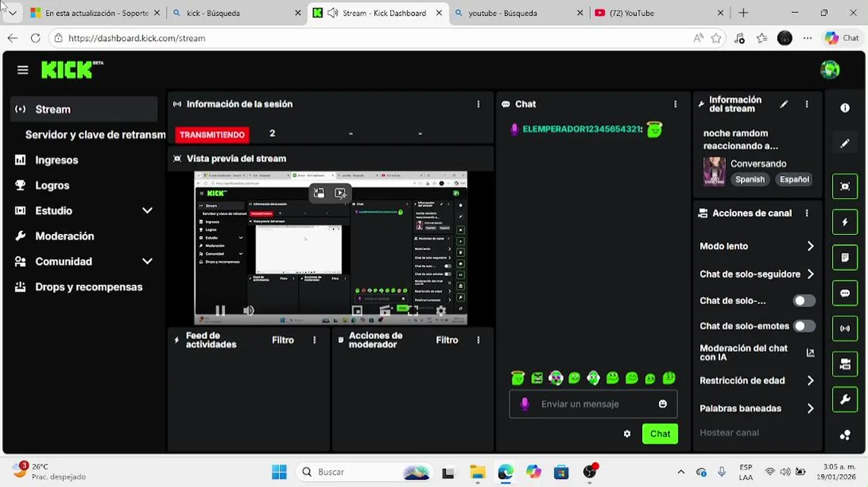Open Feed de actividades three-dot menu

[x=314, y=340]
